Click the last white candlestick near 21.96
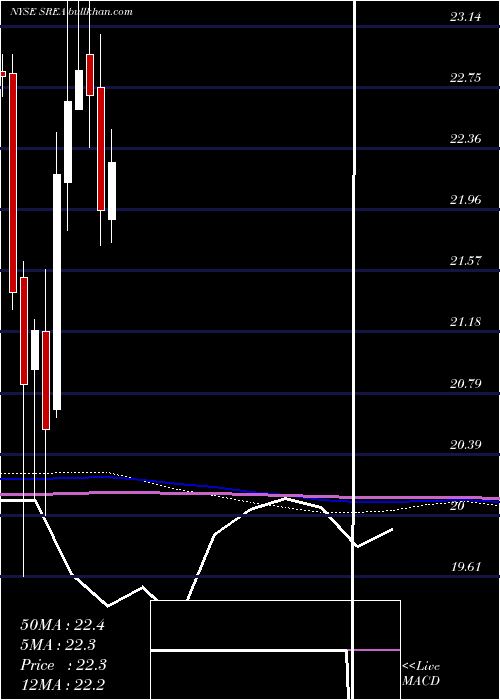This screenshot has width=500, height=700. [112, 191]
